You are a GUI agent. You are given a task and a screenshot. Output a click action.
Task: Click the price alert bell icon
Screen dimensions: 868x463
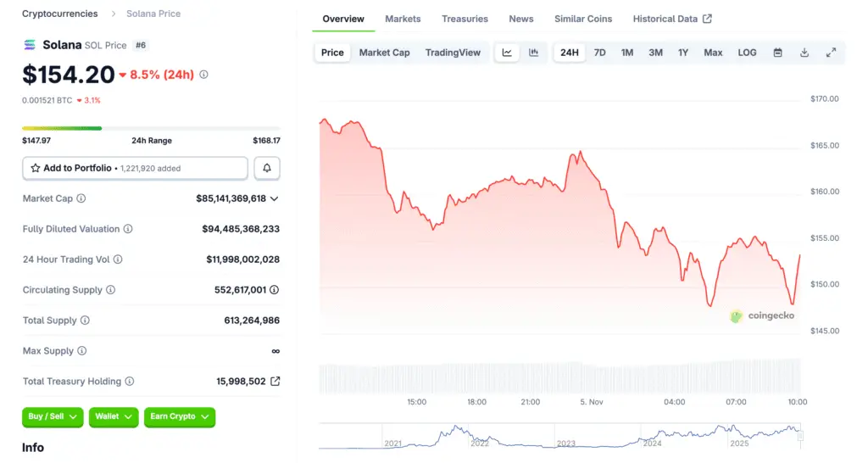267,168
